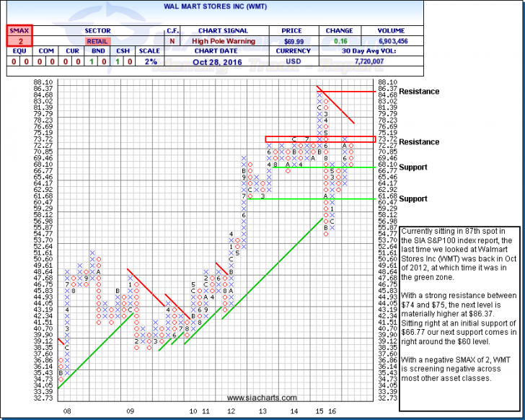Click the red resistance rectangle on chart
Screen dimensions: 525x420
[x=319, y=139]
